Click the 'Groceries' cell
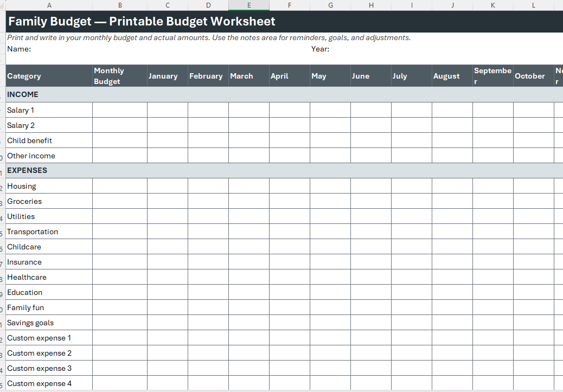The height and width of the screenshot is (392, 563). point(49,201)
